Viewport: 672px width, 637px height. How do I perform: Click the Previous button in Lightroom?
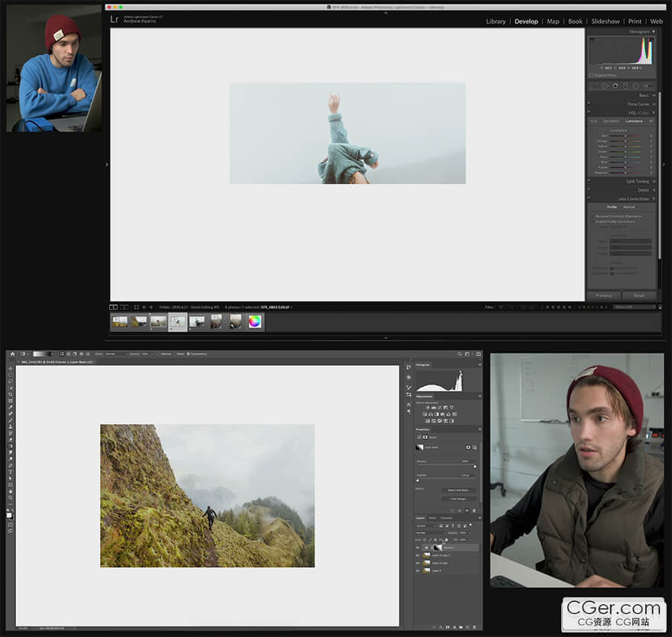[603, 296]
